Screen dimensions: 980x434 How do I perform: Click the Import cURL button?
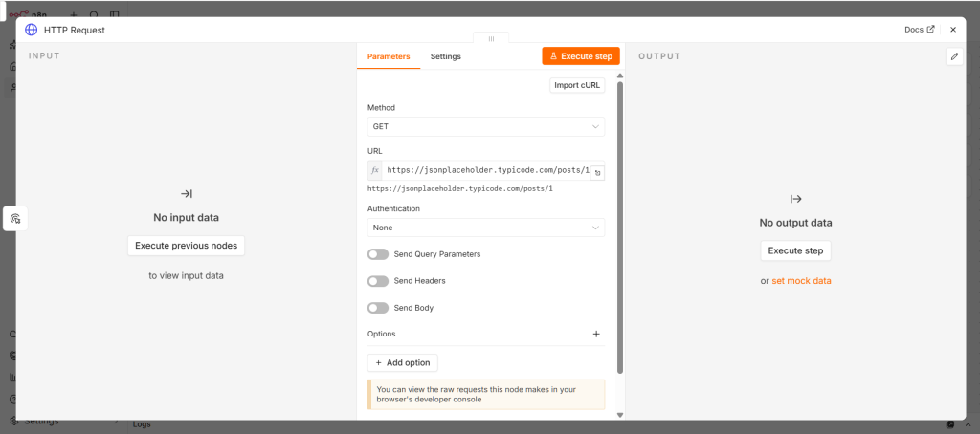click(x=577, y=85)
